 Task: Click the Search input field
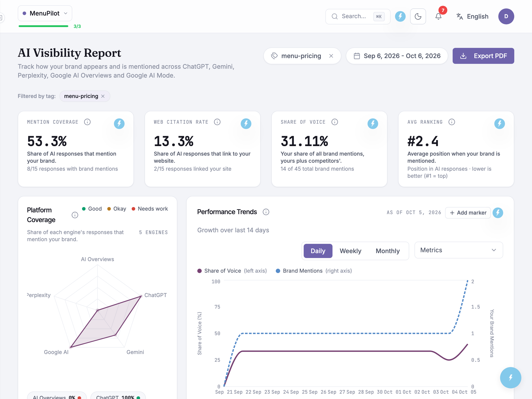[x=358, y=16]
